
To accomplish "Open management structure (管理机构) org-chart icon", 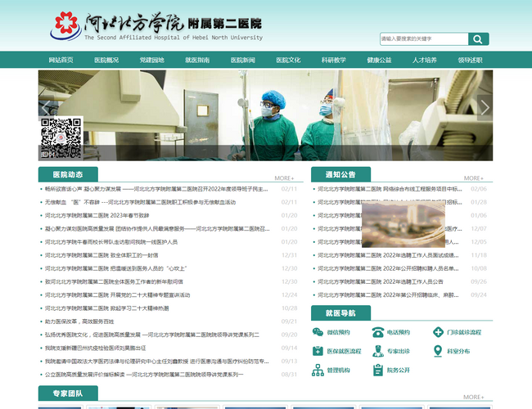I will [x=318, y=370].
